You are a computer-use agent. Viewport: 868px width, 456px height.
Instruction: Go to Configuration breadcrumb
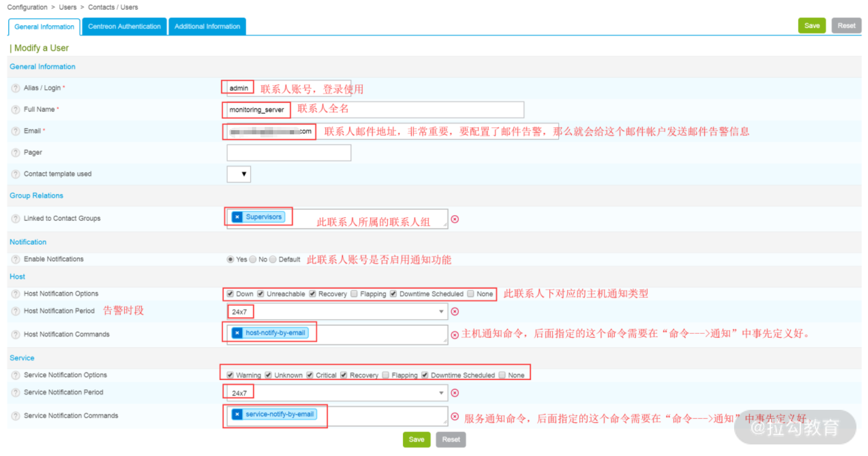(x=27, y=7)
